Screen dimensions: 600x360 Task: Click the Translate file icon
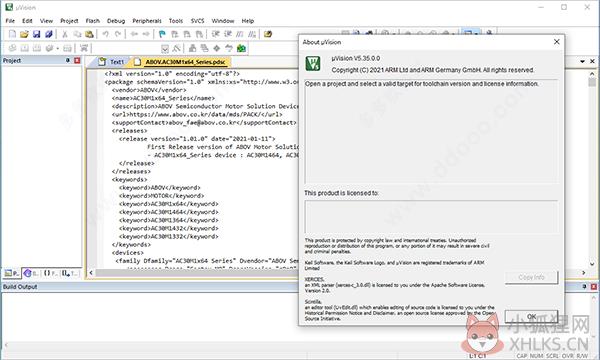(x=12, y=48)
